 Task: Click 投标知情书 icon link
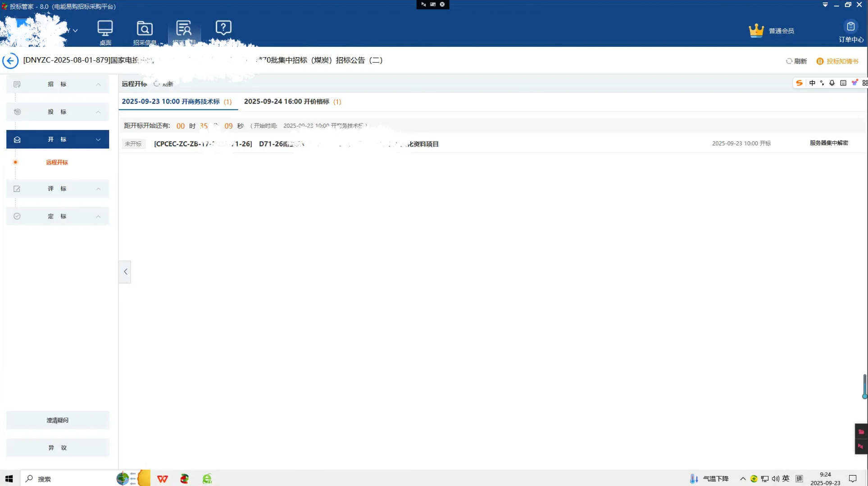837,61
